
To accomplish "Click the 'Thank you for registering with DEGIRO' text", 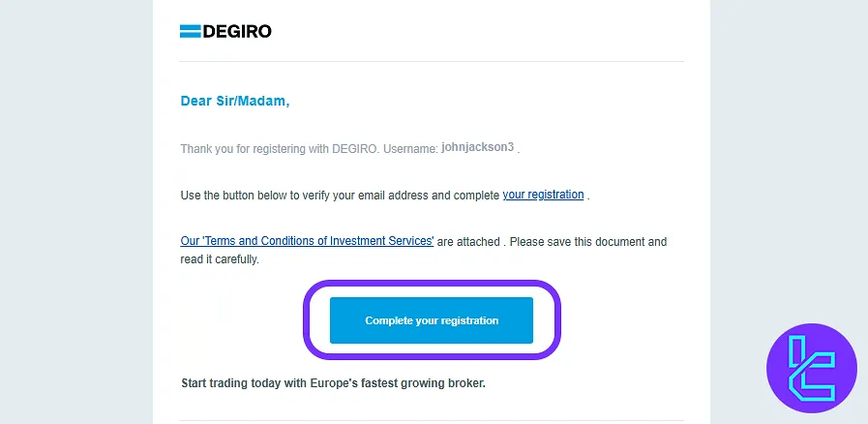I will [280, 149].
